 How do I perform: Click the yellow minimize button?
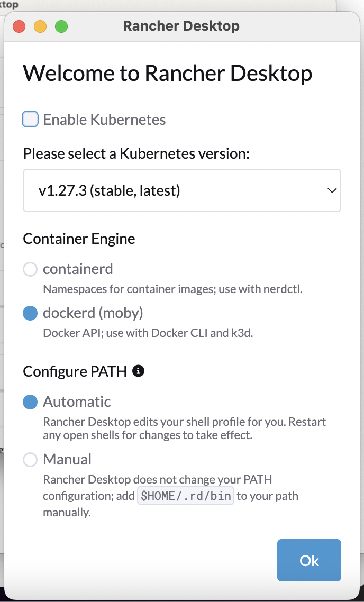[40, 26]
